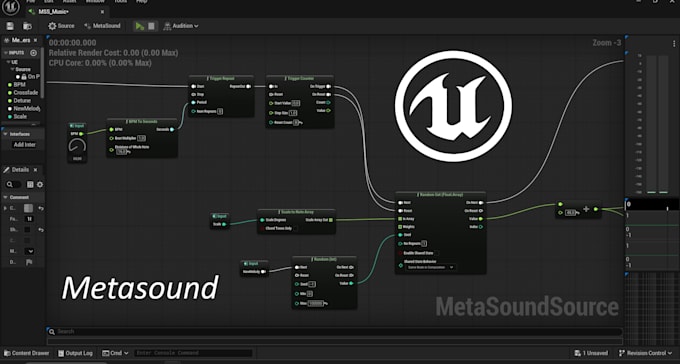Select the Details panel tab
Viewport: 680px width, 364px height.
tap(17, 170)
